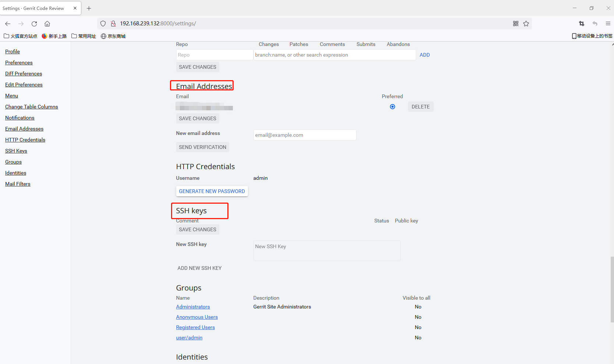This screenshot has height=364, width=614.
Task: Delete the listed email address
Action: (x=420, y=107)
